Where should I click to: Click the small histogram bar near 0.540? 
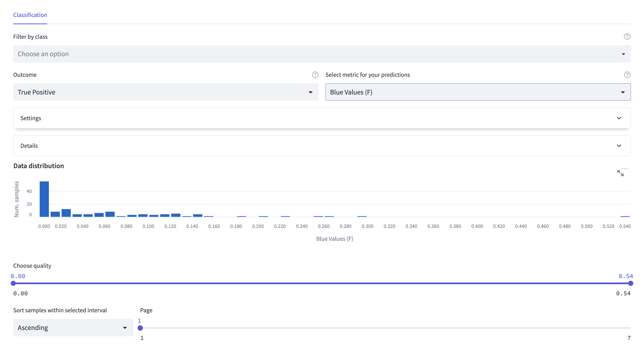(x=625, y=216)
